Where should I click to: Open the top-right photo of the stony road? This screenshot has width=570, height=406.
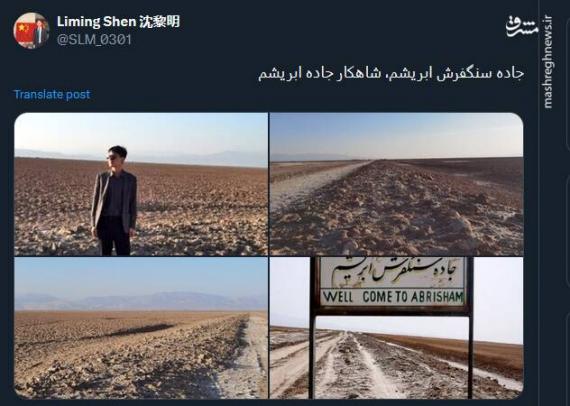point(397,184)
